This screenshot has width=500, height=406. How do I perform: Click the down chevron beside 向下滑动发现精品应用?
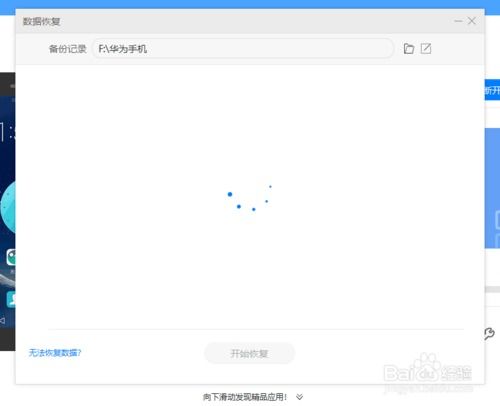pyautogui.click(x=300, y=397)
